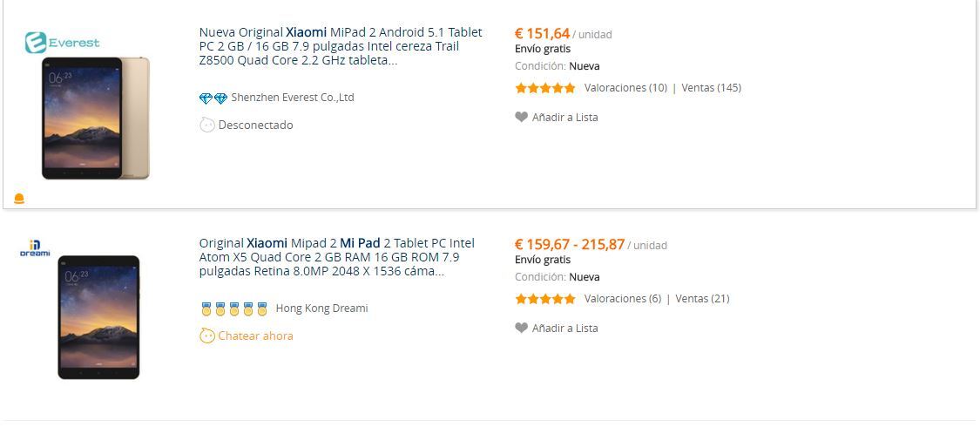Start a chat via Chatear ahora

(x=255, y=335)
